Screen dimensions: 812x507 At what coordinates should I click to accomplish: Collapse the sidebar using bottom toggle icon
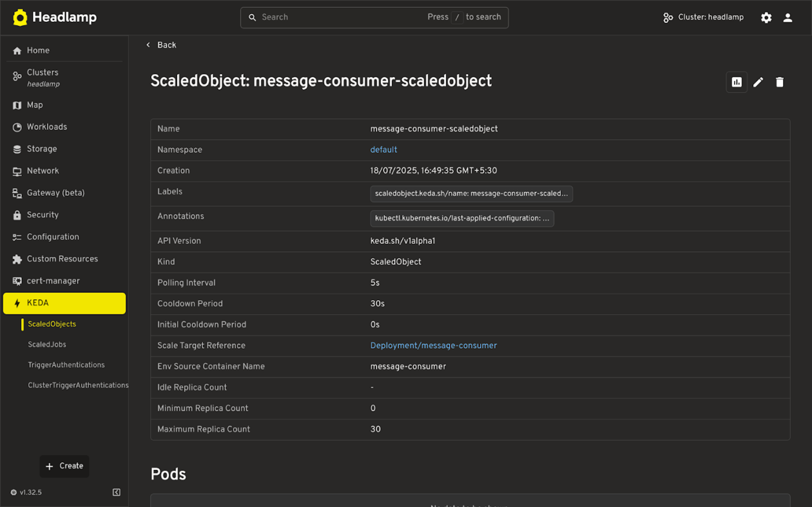point(117,492)
